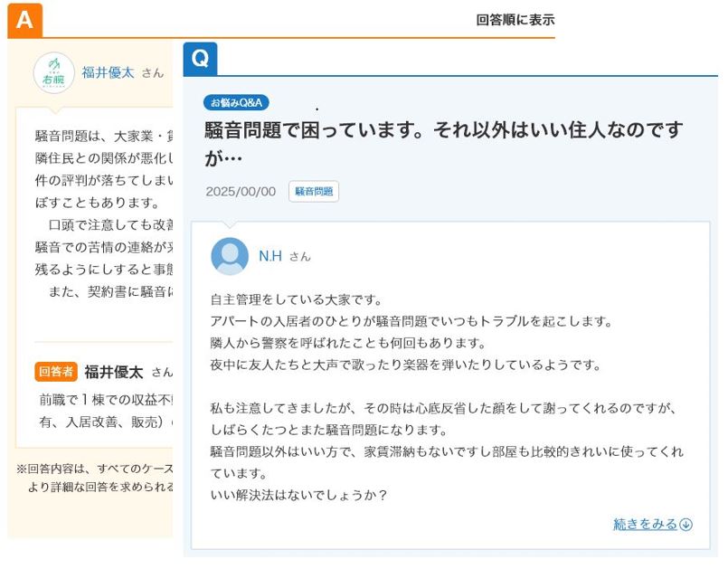Image resolution: width=728 pixels, height=569 pixels.
Task: Click the post date 2025/00/00
Action: click(241, 192)
